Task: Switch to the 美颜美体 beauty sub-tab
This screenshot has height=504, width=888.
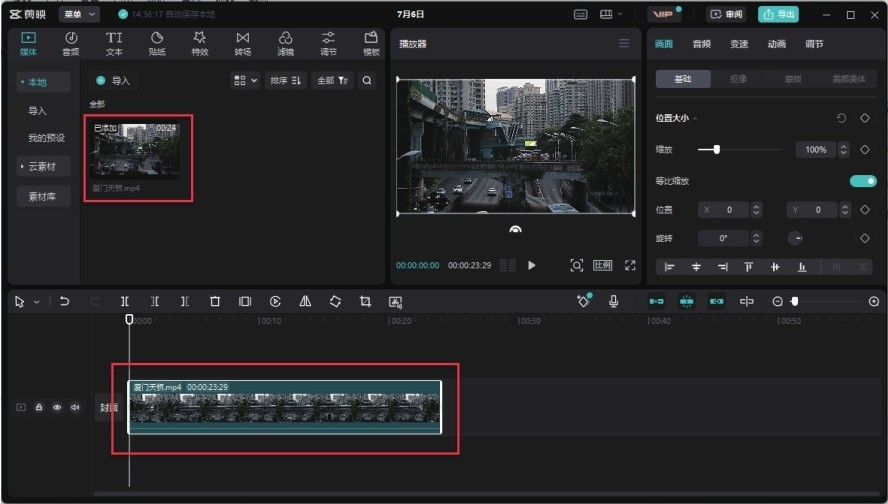Action: tap(848, 79)
